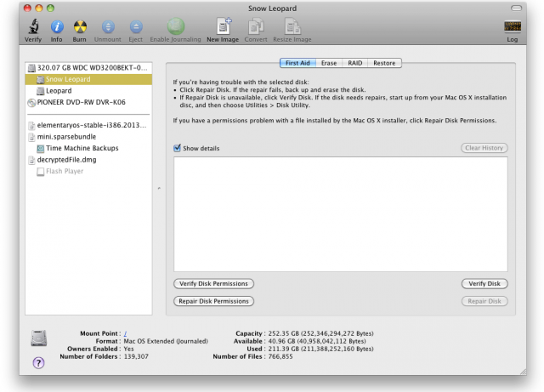Image resolution: width=544 pixels, height=392 pixels.
Task: Click the Available value 40.96 GB
Action: [x=317, y=341]
